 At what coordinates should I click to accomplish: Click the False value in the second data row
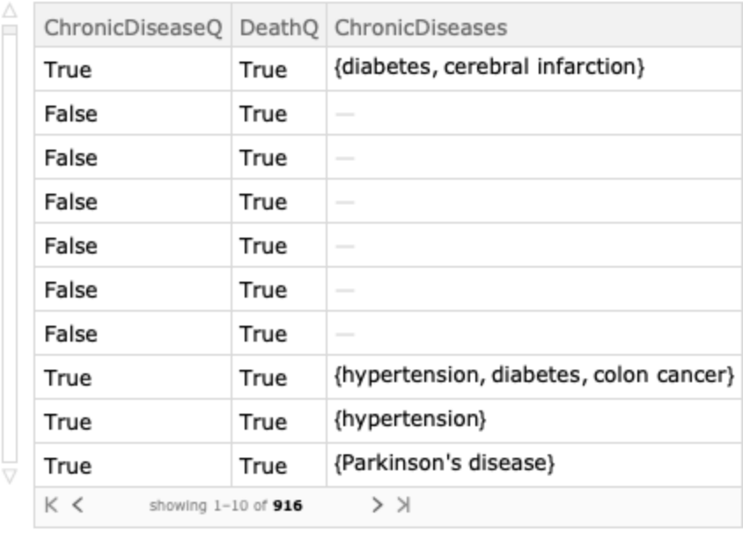coord(71,114)
